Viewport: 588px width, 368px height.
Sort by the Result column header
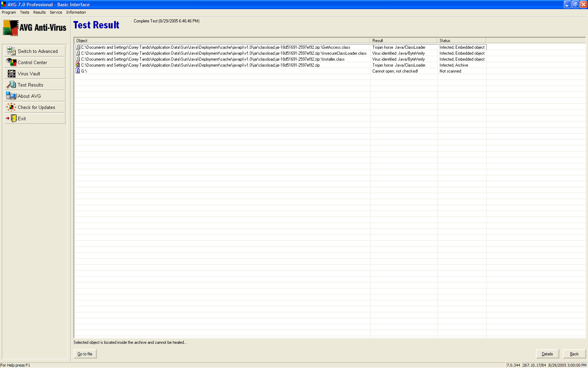coord(404,40)
